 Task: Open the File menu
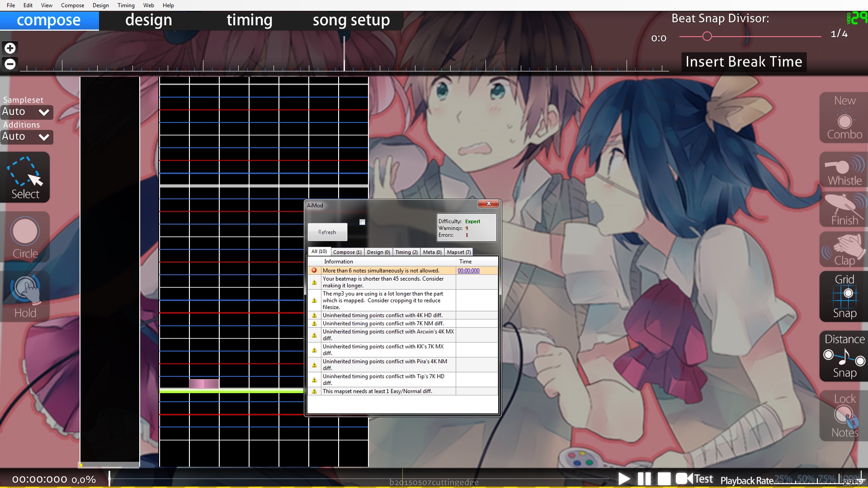click(x=11, y=5)
